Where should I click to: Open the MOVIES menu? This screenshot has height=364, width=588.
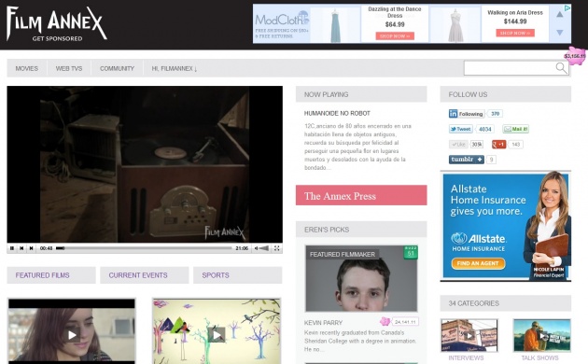pyautogui.click(x=27, y=69)
